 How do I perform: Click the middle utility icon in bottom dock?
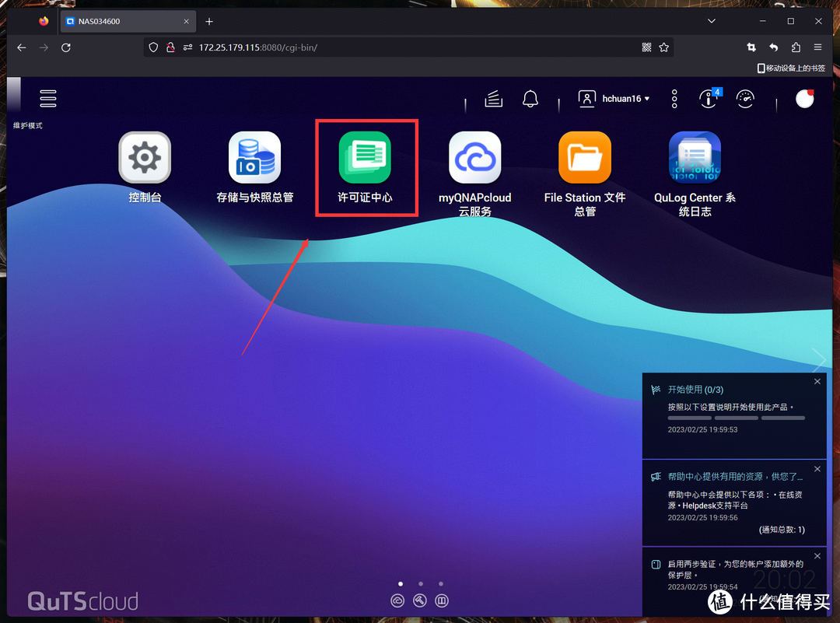pyautogui.click(x=420, y=601)
